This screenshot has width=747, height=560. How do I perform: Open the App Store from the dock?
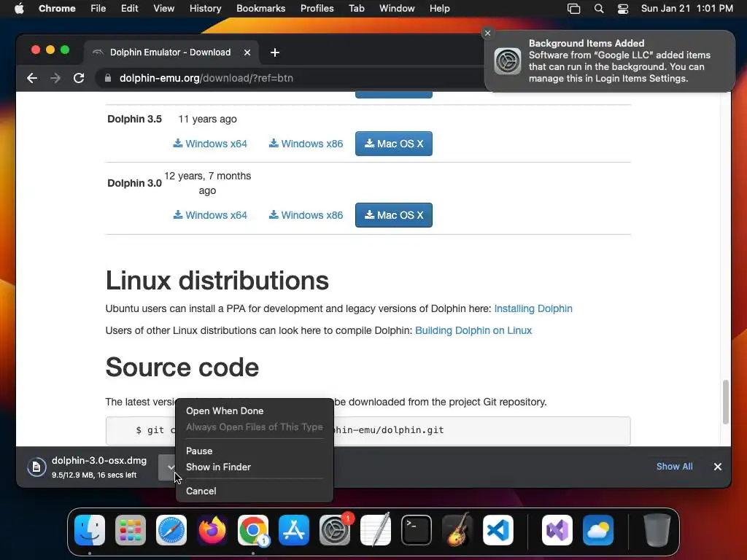tap(294, 530)
